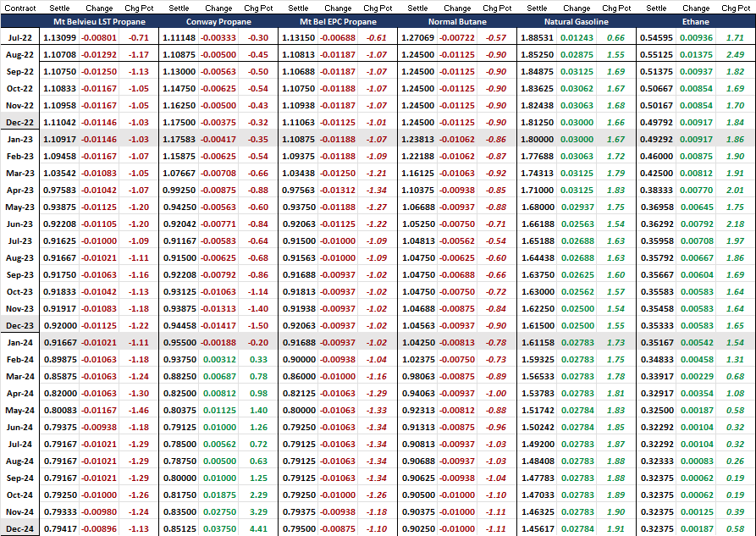Select the Dec-24 contract row label

coord(19,528)
